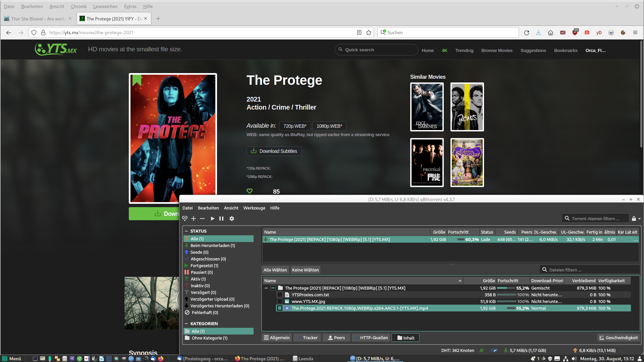644x362 pixels.
Task: Open priority dropdown for YTSProxies.com.txt
Action: (547, 295)
